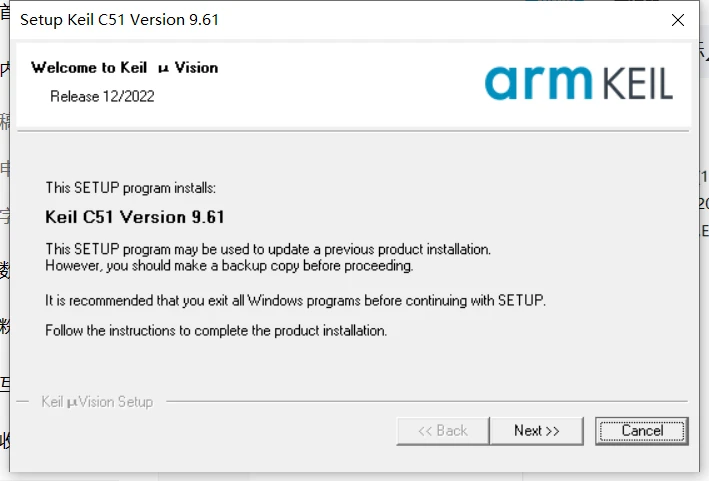Click the bold Keil C51 Version 9.61 body text
This screenshot has height=481, width=709.
[135, 216]
